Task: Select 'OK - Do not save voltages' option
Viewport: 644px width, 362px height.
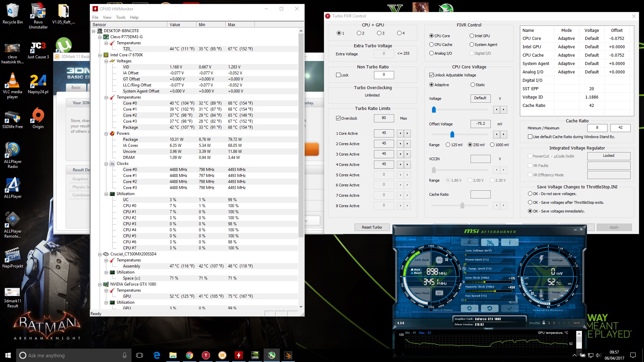Action: [530, 194]
